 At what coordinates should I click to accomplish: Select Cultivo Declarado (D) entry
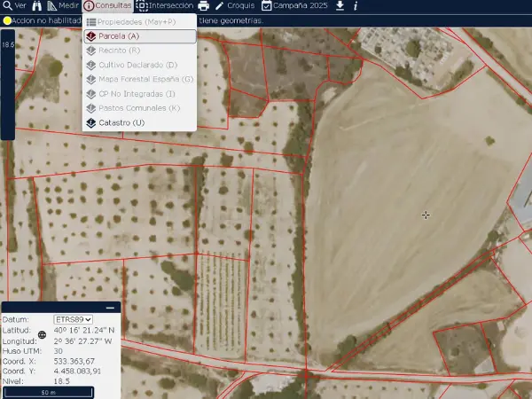[x=137, y=65]
